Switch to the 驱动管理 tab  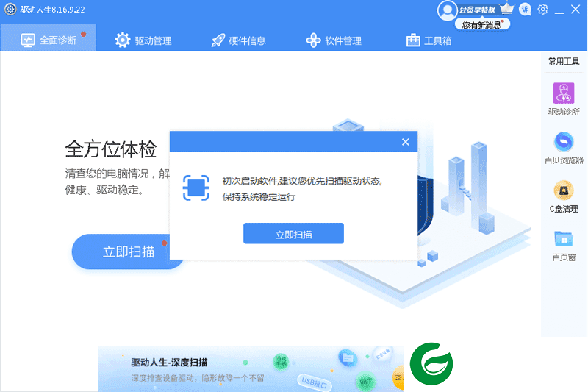pos(143,40)
